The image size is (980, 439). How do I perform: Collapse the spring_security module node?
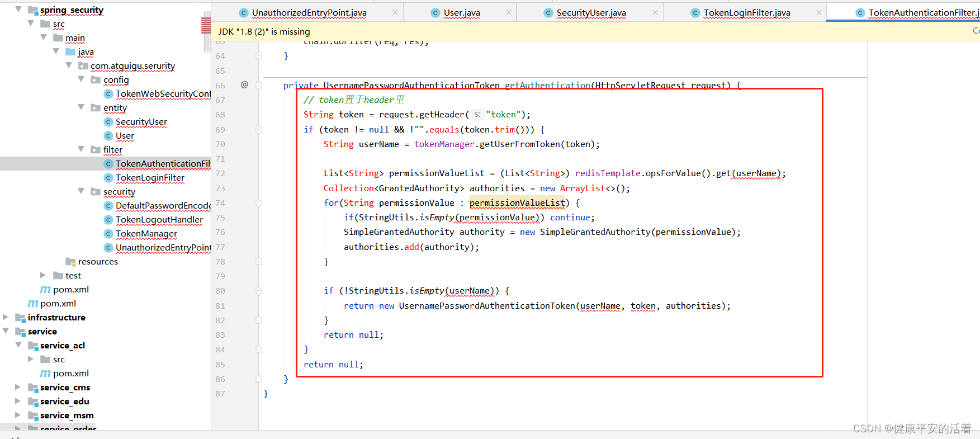tap(18, 9)
